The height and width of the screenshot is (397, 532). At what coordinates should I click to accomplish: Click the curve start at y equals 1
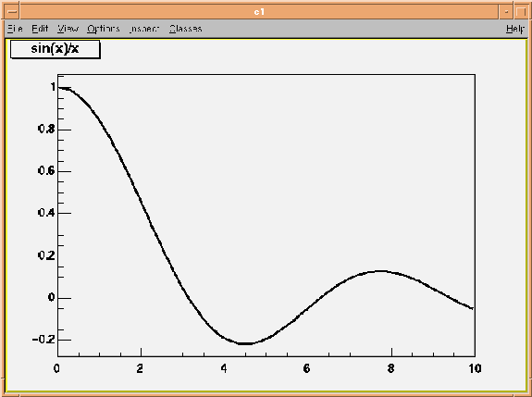tap(60, 88)
